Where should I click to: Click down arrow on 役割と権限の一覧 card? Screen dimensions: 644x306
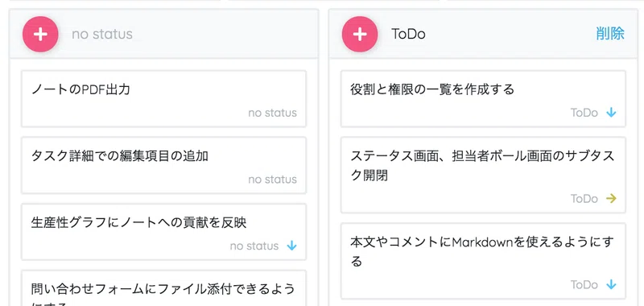[611, 113]
